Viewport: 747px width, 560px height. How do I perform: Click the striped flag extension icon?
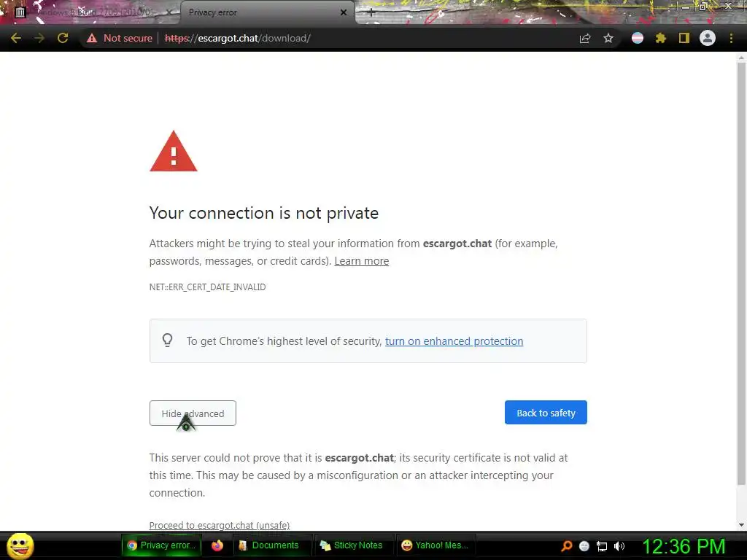(637, 38)
